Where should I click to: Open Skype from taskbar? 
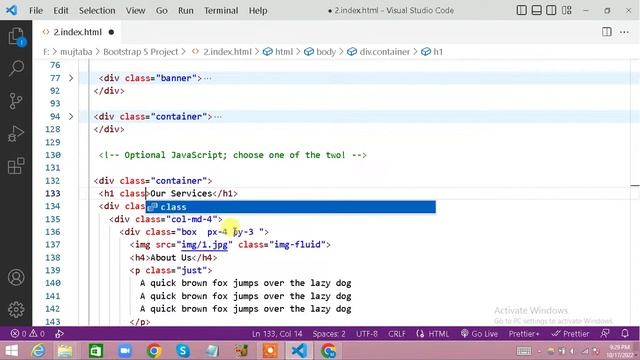click(183, 351)
